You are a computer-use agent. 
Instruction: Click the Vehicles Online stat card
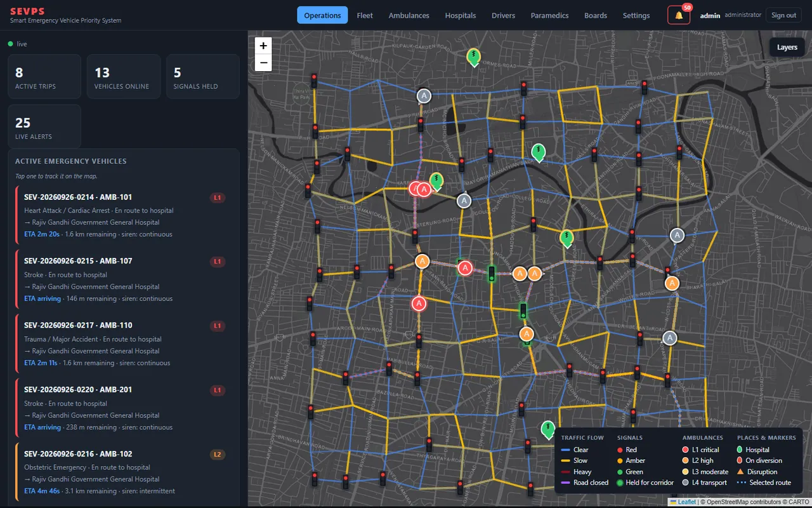click(x=124, y=77)
